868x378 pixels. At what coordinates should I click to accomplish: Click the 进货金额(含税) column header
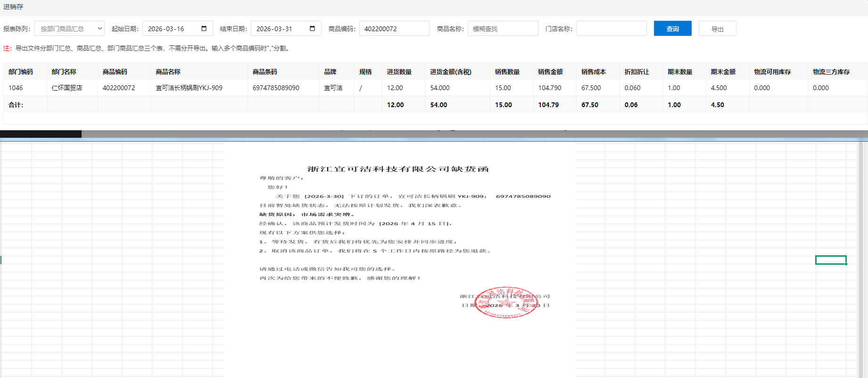click(x=450, y=72)
